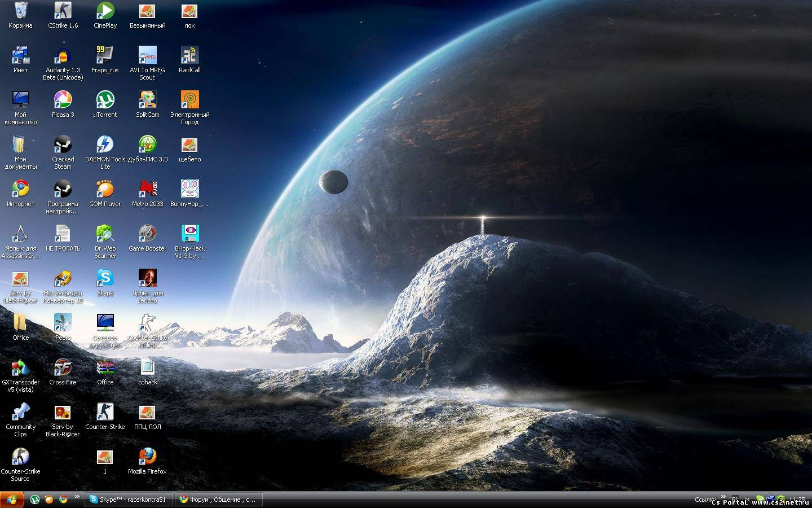812x508 pixels.
Task: Click GOM Player quick launch icon
Action: pyautogui.click(x=49, y=500)
